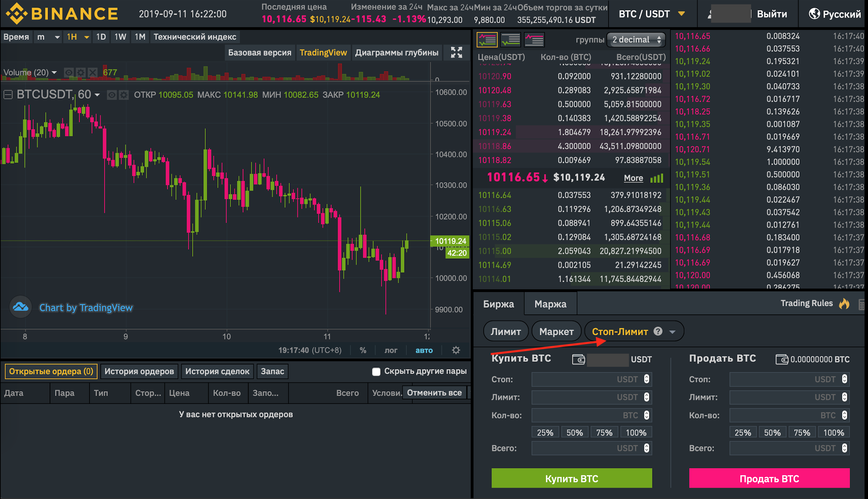The width and height of the screenshot is (868, 499).
Task: Open 'История сделок' tab
Action: (x=217, y=372)
